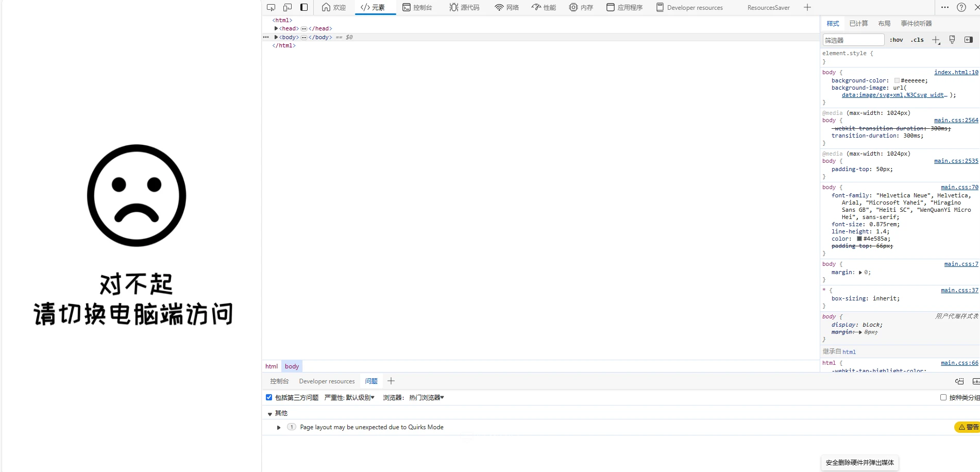This screenshot has height=472, width=980.
Task: Switch to the 布局 layout tab
Action: 884,23
